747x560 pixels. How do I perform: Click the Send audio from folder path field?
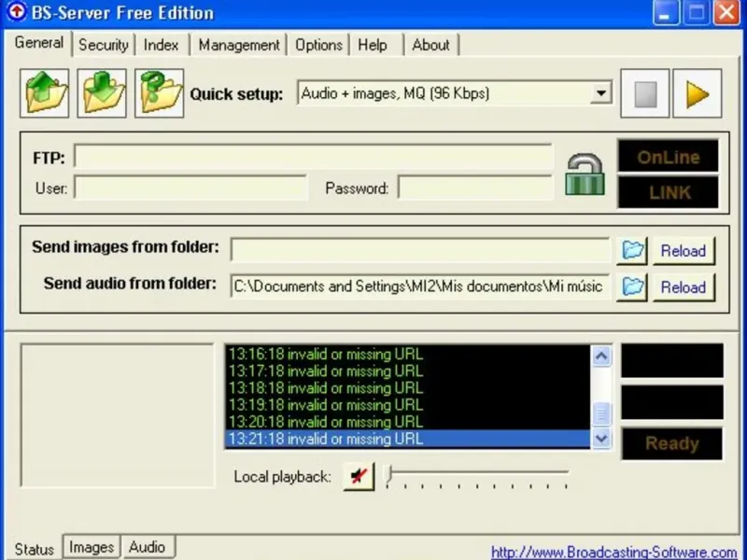(420, 287)
